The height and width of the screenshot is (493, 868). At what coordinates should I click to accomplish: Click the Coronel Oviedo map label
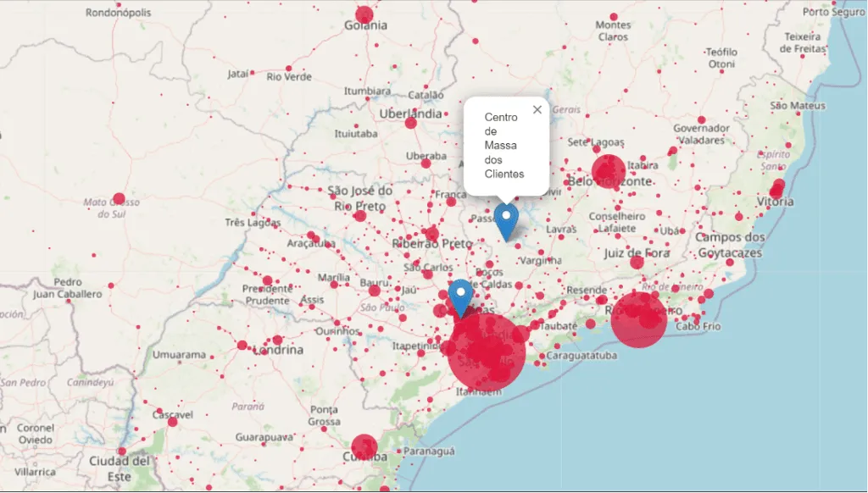(x=36, y=434)
